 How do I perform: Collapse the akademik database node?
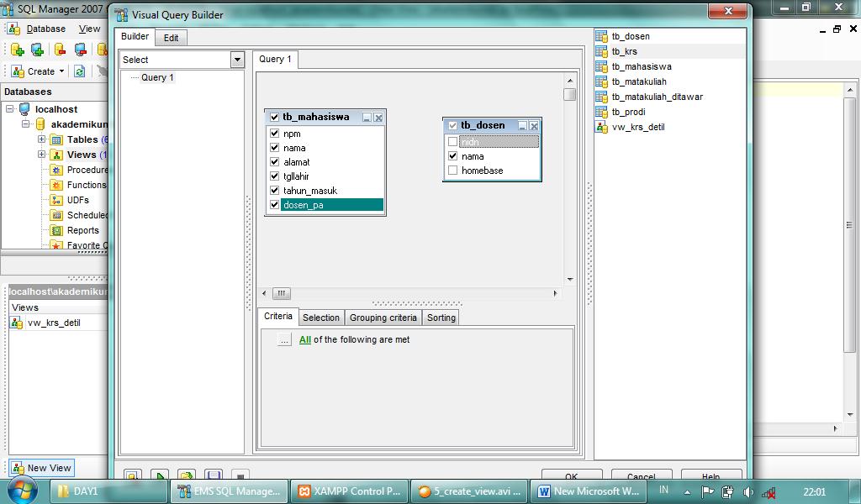[x=25, y=124]
